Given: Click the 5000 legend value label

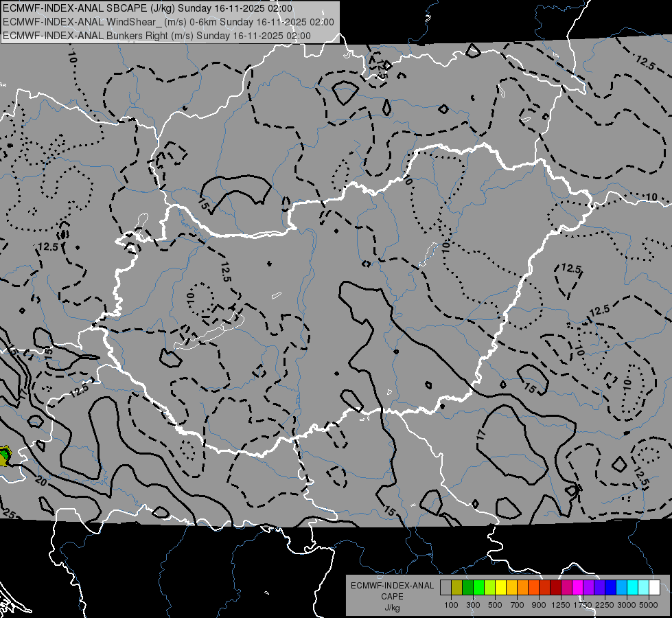Looking at the screenshot, I should pyautogui.click(x=649, y=605).
